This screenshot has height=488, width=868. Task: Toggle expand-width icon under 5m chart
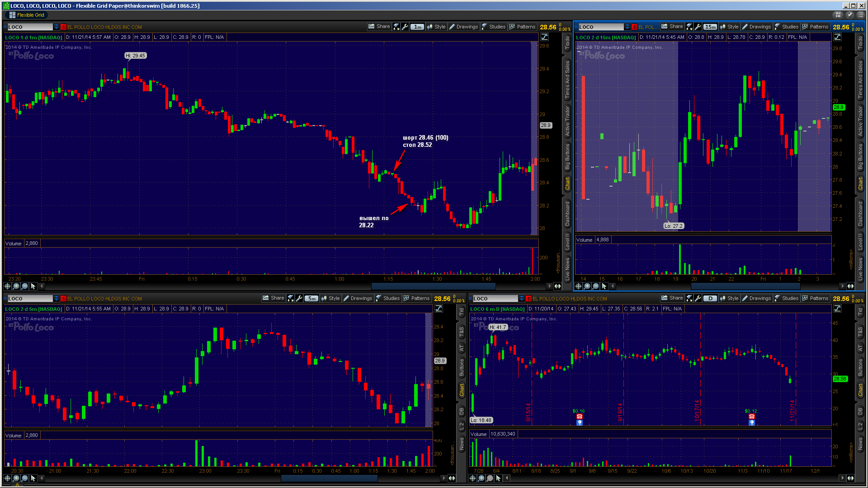click(x=452, y=478)
